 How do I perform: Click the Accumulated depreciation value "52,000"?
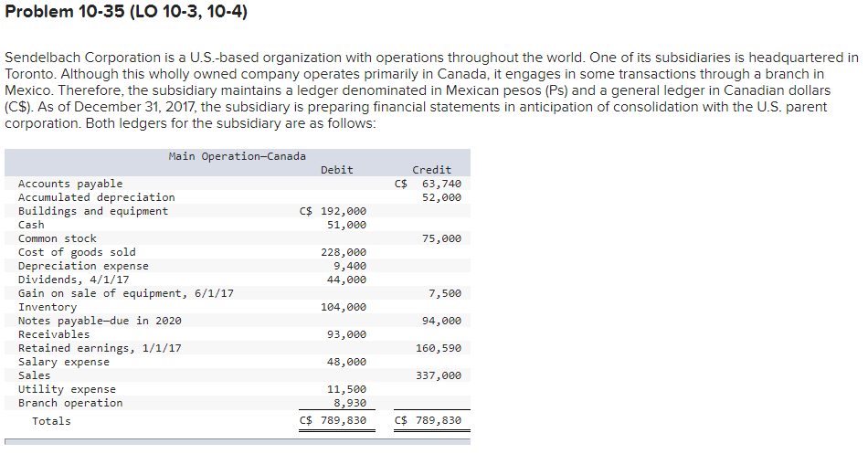point(441,197)
